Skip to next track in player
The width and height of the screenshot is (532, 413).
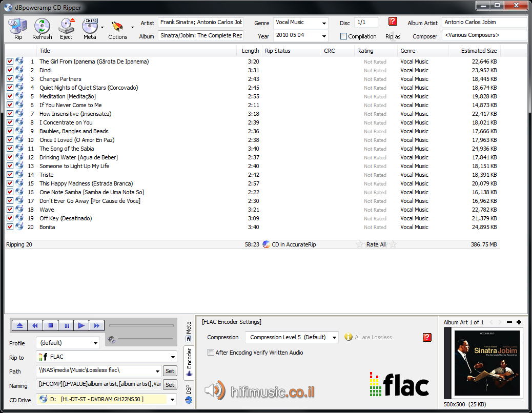97,325
